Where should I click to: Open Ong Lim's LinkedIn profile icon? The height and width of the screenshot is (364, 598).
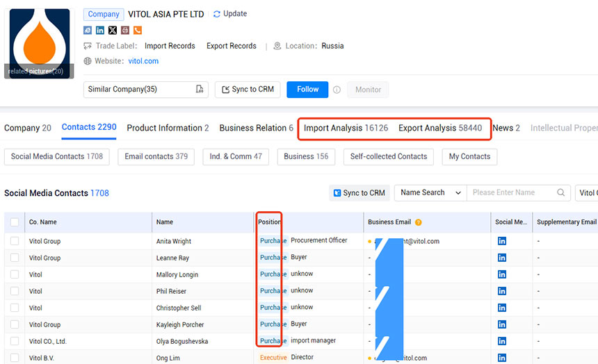[x=502, y=358]
